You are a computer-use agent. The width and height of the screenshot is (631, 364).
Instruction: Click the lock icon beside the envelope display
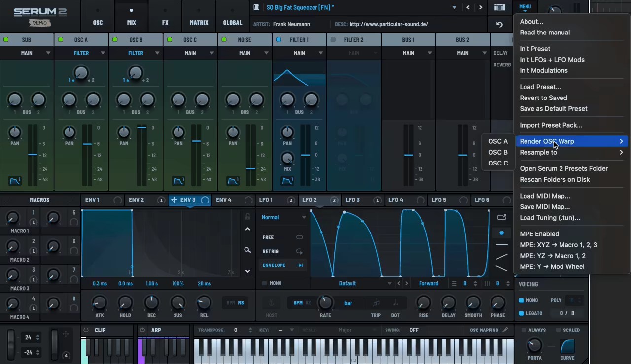point(247,217)
